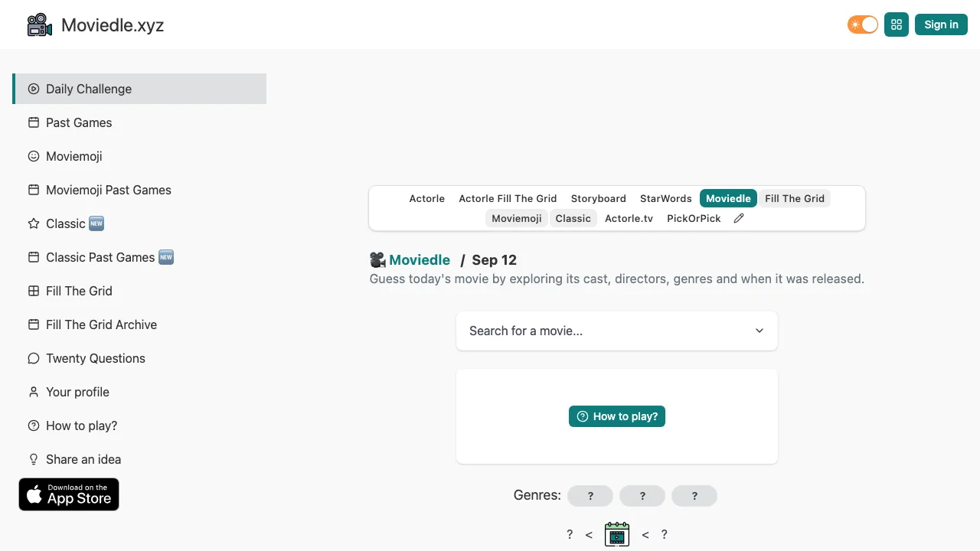Expand the movie search dropdown chevron

coord(759,331)
